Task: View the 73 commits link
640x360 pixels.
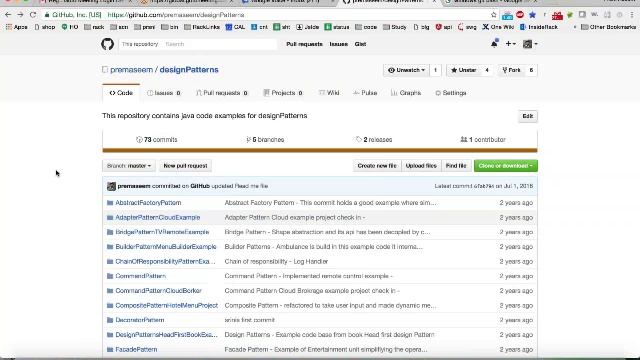Action: point(157,140)
